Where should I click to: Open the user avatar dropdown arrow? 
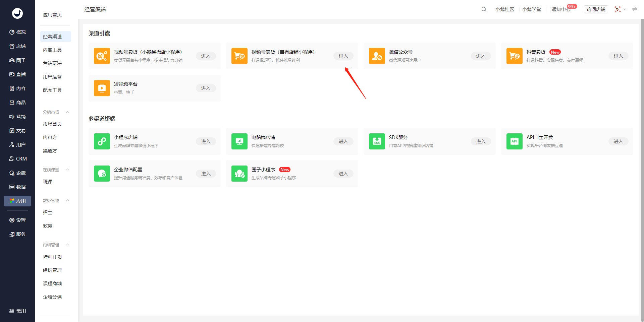[625, 9]
